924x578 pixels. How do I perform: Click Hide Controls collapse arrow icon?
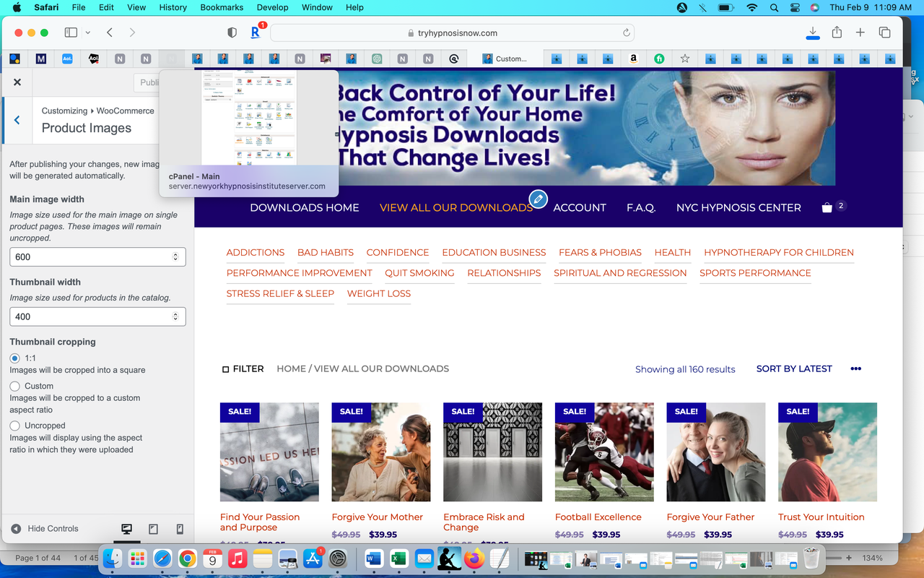click(x=16, y=529)
